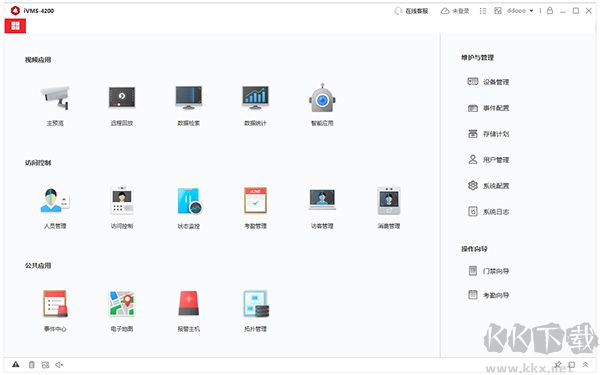Viewport: 600px width, 375px height.
Task: Lock the client with padlock icon
Action: tap(550, 11)
